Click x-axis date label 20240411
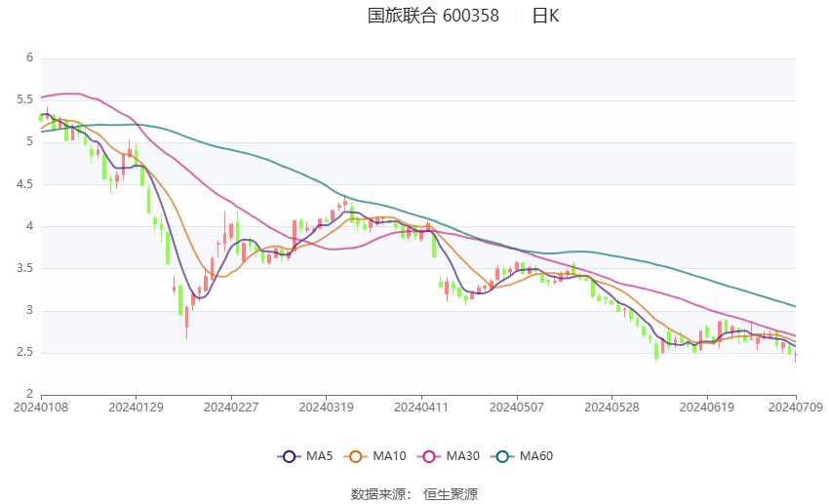This screenshot has height=504, width=829. point(421,407)
